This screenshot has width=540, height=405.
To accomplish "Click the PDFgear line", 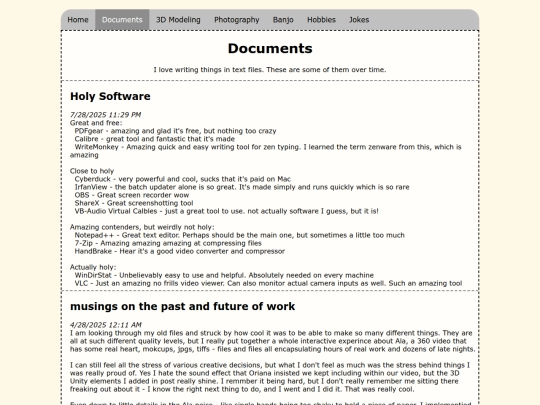I will click(x=175, y=131).
